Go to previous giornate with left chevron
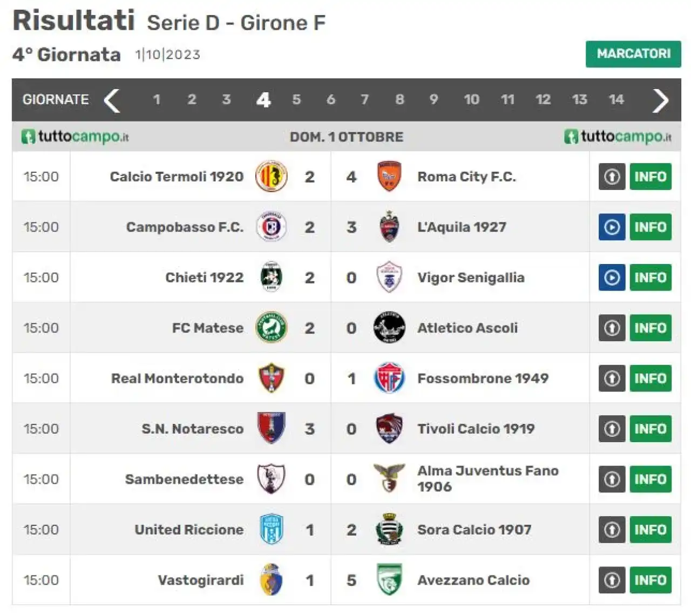The width and height of the screenshot is (691, 616). click(x=112, y=100)
